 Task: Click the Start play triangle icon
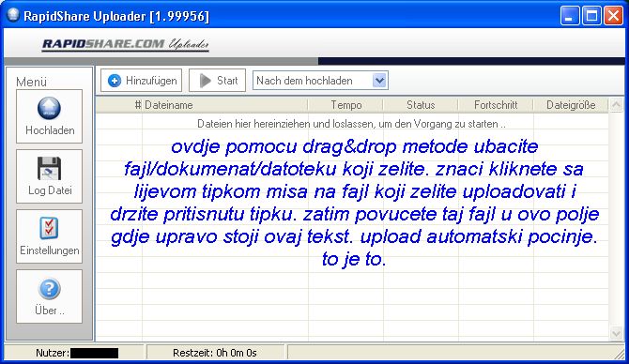pos(206,81)
